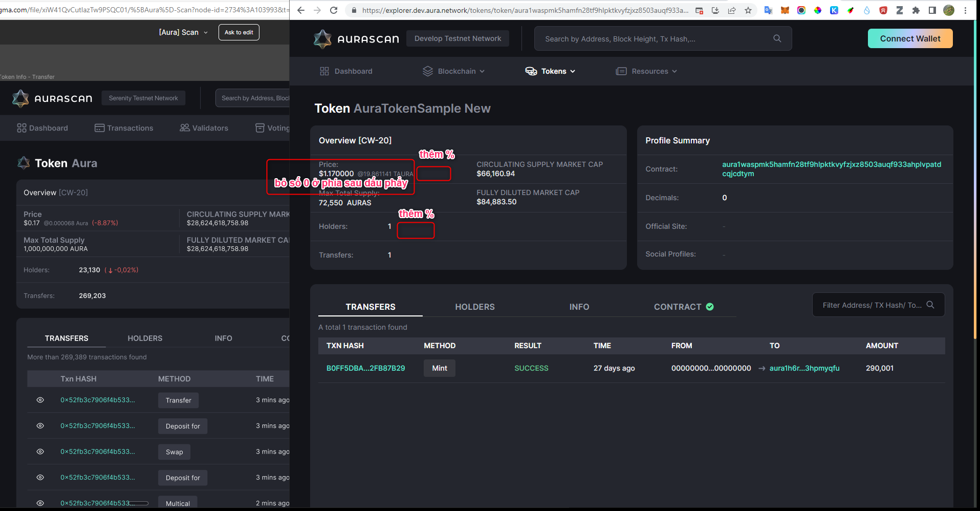The width and height of the screenshot is (980, 511).
Task: Click the Develop Testnet Network label
Action: pyautogui.click(x=458, y=38)
